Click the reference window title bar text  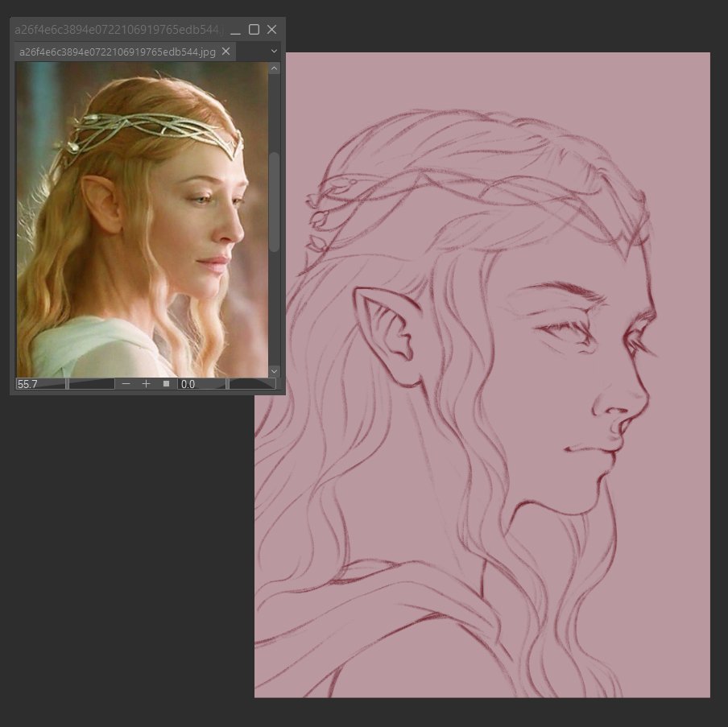pyautogui.click(x=119, y=30)
